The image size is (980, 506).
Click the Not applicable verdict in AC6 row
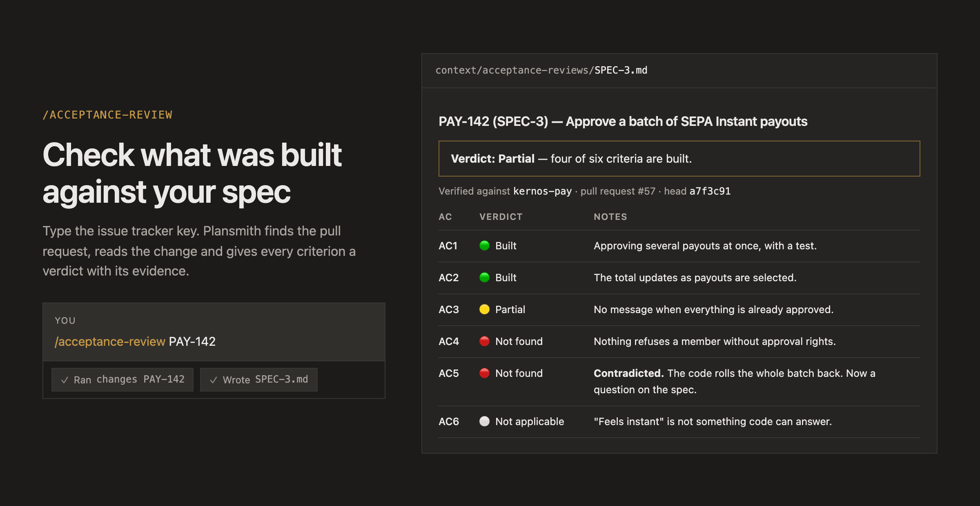(530, 422)
